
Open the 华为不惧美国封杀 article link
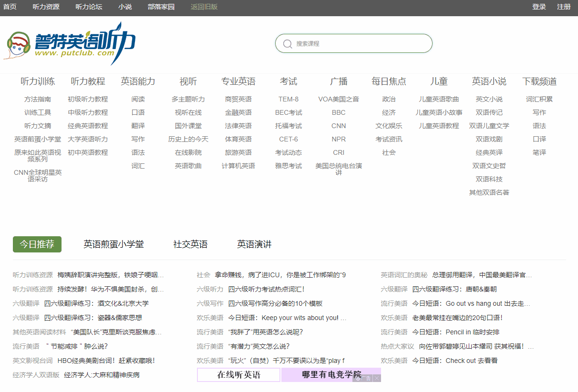click(110, 289)
